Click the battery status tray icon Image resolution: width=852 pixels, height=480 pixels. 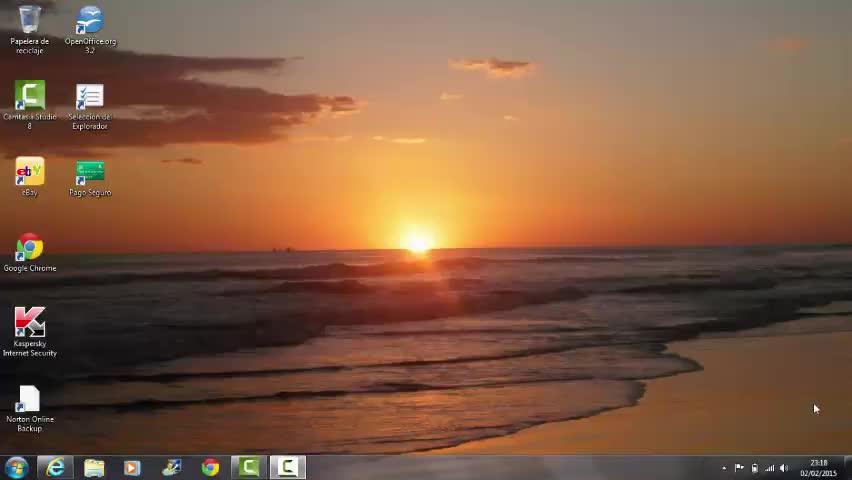tap(755, 468)
